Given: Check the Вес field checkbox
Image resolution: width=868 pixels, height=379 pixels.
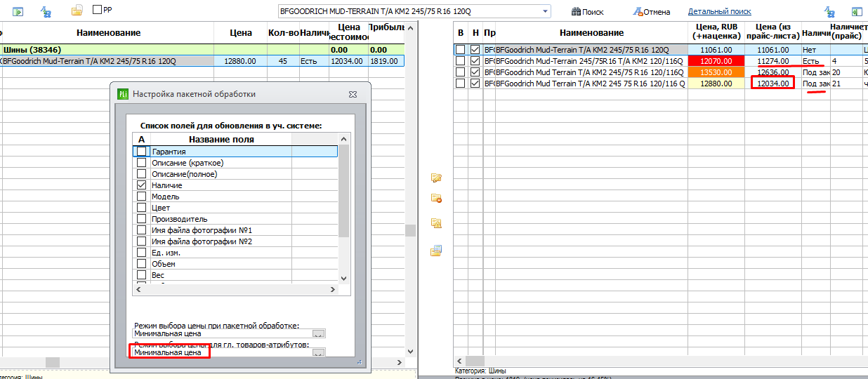Looking at the screenshot, I should point(142,275).
